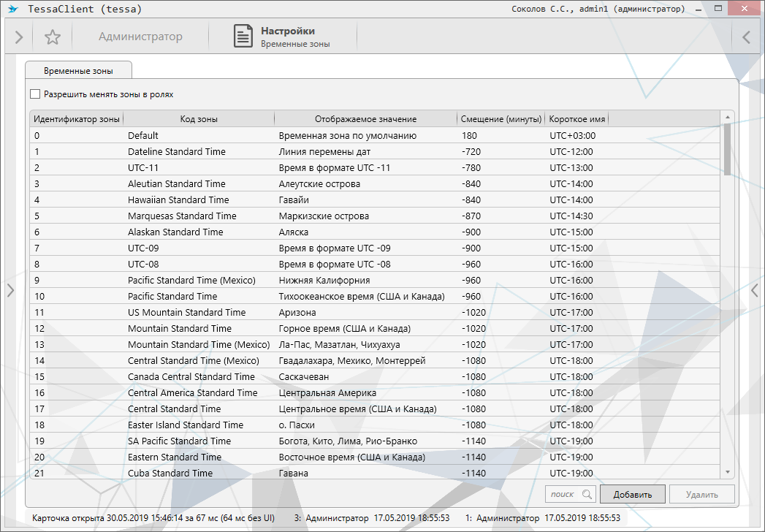Click the scroll-down arrow of the zones table
The width and height of the screenshot is (765, 532).
click(727, 473)
